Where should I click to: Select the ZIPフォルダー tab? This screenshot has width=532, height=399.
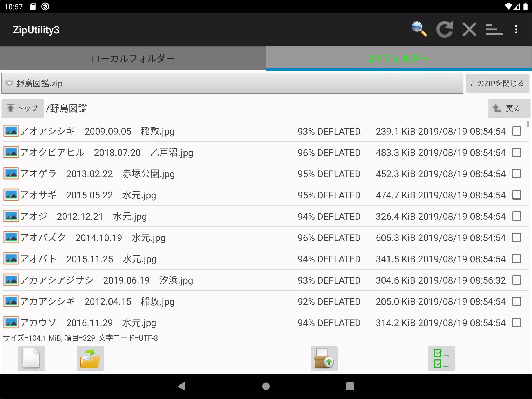[x=399, y=58]
